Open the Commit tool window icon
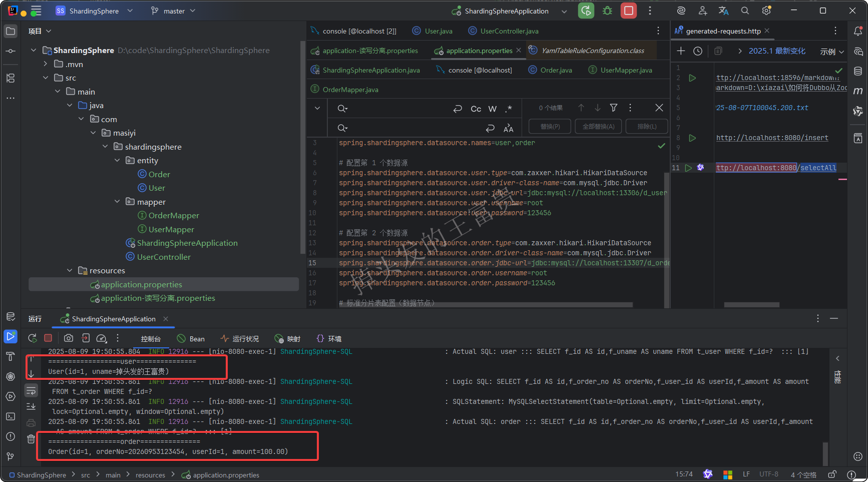This screenshot has width=868, height=482. click(10, 51)
